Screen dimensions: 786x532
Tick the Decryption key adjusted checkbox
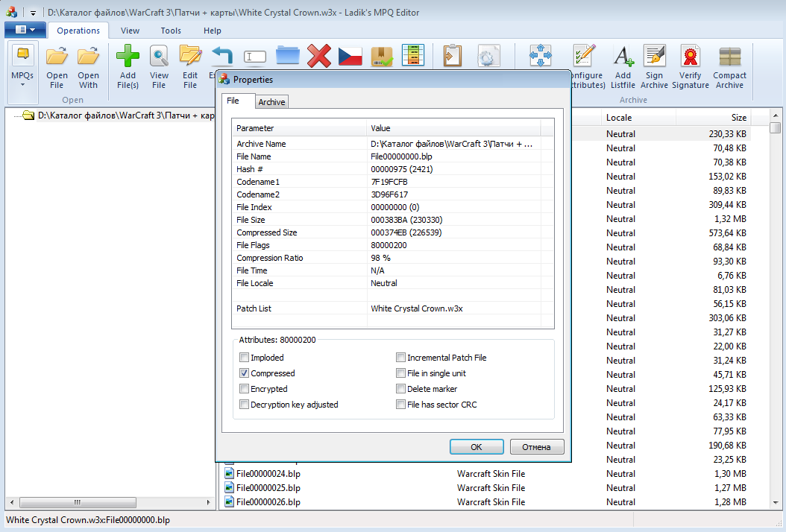point(244,405)
